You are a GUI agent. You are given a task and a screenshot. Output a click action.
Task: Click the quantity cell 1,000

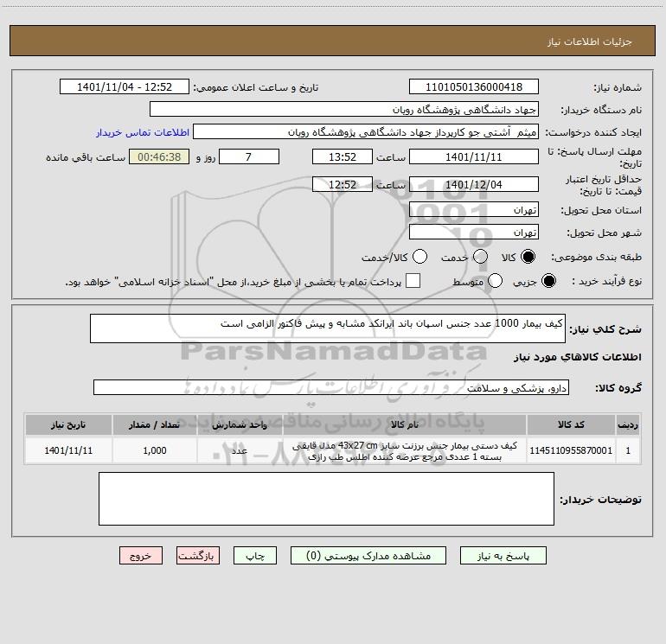coord(155,450)
